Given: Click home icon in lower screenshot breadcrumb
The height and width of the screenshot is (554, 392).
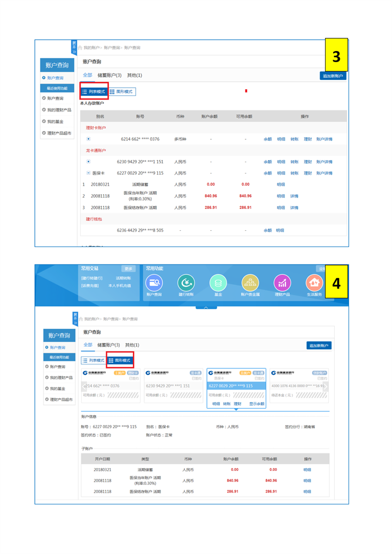Looking at the screenshot, I should click(81, 319).
